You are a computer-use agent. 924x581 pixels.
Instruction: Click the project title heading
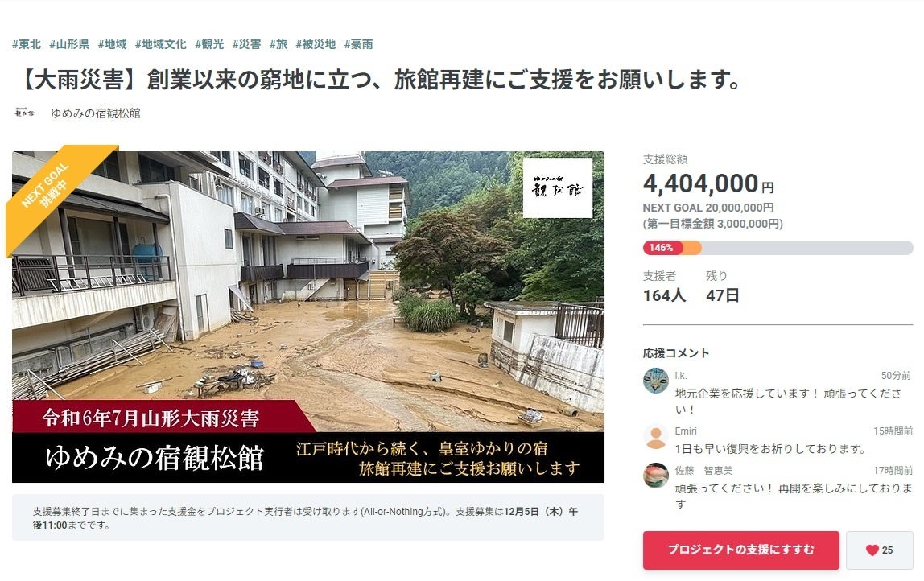pos(380,80)
